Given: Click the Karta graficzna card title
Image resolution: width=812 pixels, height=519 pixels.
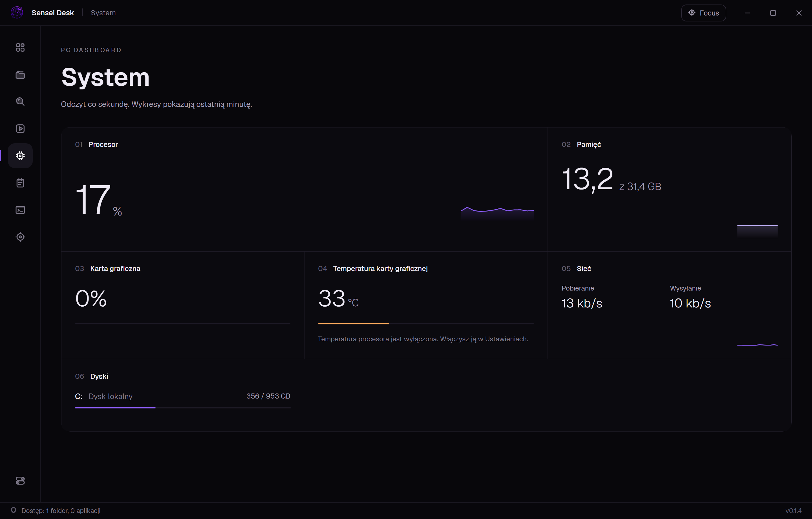Looking at the screenshot, I should (x=115, y=269).
